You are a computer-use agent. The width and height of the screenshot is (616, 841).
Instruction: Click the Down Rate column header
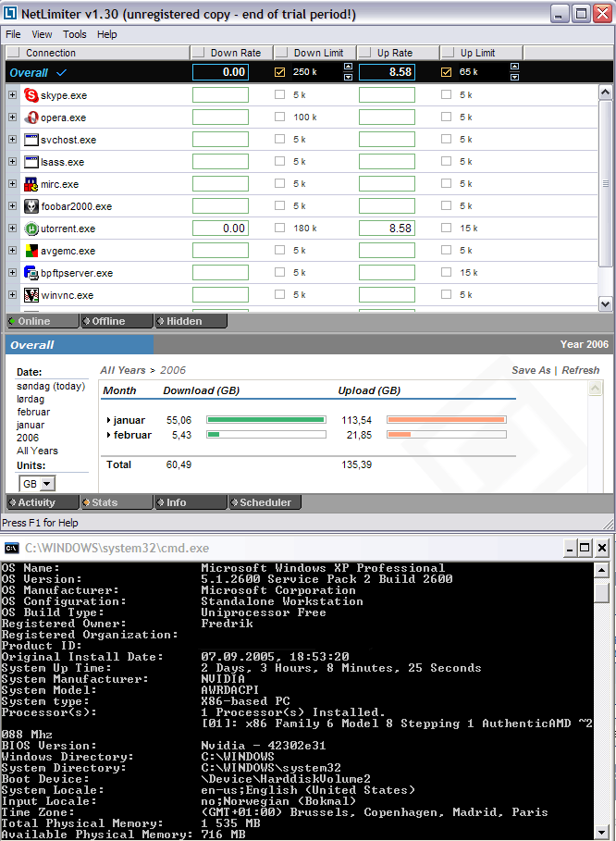tap(231, 53)
